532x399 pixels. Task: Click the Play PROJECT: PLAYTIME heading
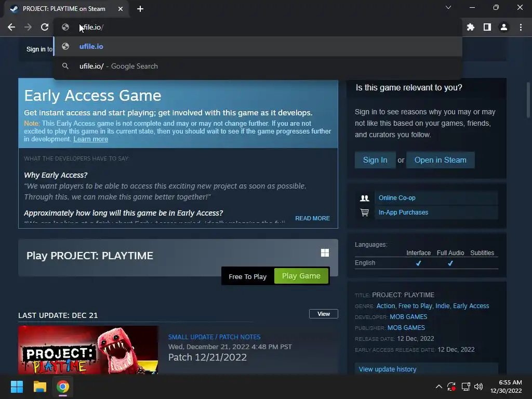(x=89, y=256)
